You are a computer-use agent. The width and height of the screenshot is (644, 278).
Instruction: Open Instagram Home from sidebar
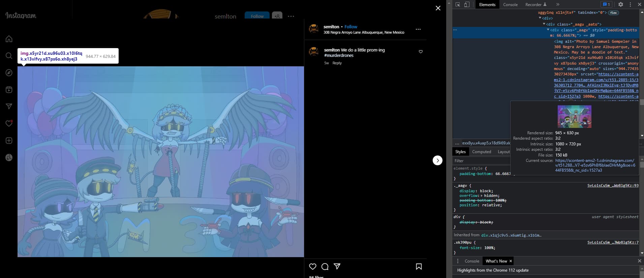[x=9, y=39]
